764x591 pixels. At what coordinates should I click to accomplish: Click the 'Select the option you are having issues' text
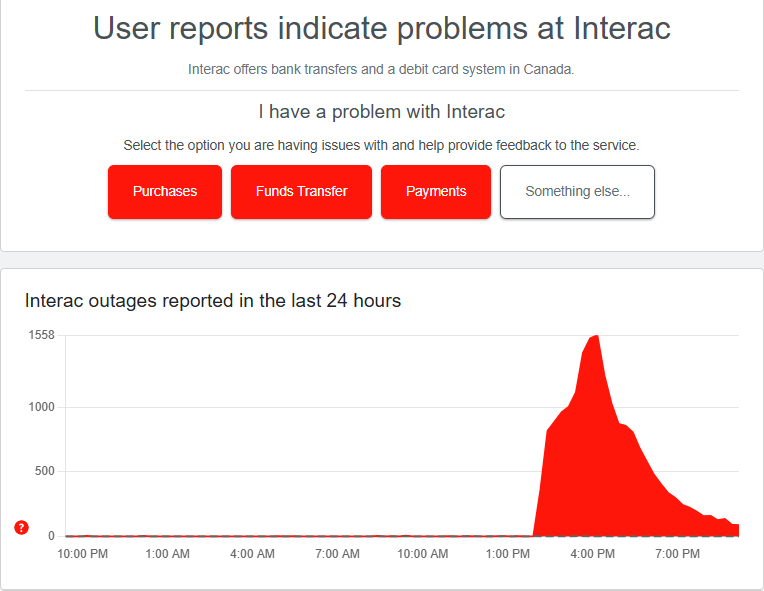click(381, 145)
